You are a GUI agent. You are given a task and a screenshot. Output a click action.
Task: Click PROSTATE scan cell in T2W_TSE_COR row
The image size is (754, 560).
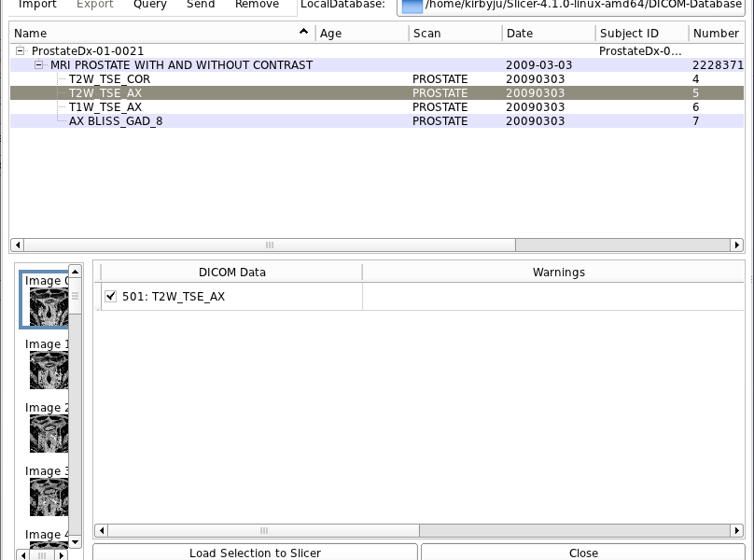coord(440,79)
